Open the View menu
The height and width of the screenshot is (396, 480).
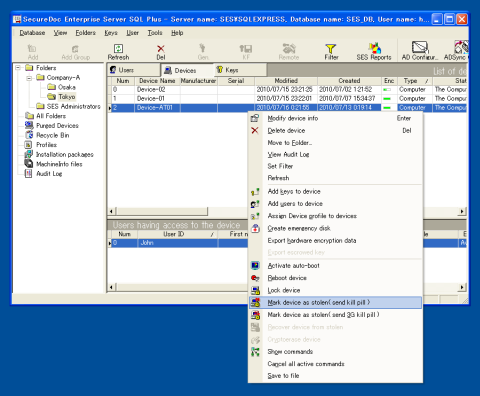[x=60, y=33]
